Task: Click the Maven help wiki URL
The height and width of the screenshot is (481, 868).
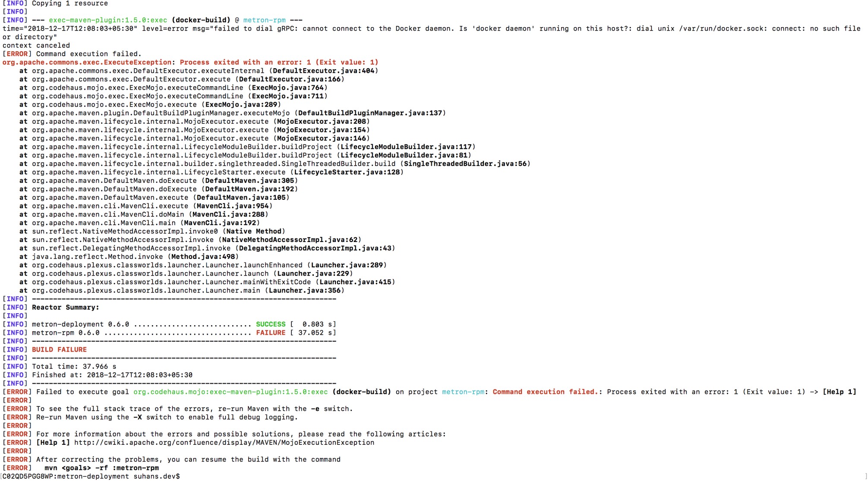Action: [x=224, y=443]
